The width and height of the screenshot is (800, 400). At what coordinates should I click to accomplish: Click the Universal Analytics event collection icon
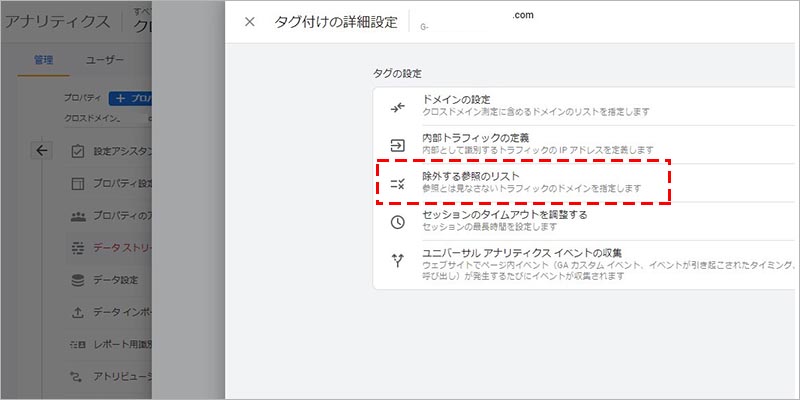(x=397, y=260)
